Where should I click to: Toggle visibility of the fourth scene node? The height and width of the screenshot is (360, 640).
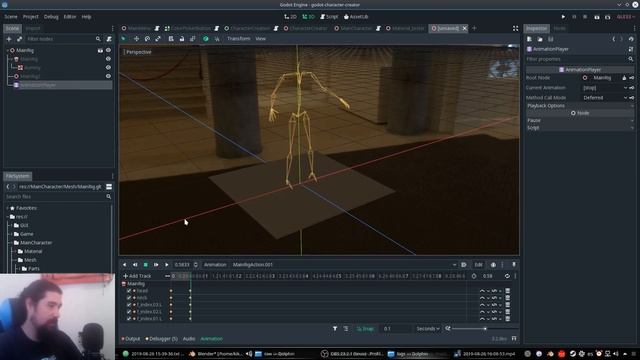[108, 76]
